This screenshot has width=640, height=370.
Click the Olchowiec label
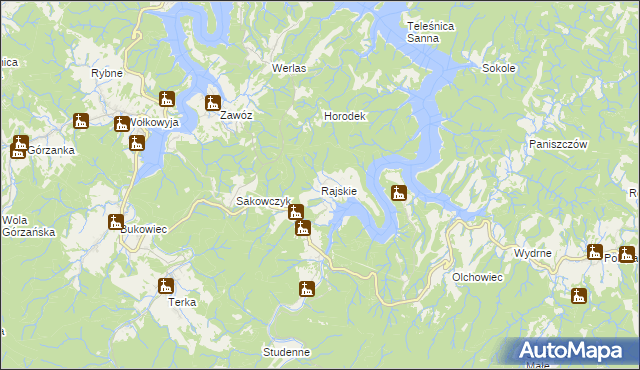pos(477,277)
